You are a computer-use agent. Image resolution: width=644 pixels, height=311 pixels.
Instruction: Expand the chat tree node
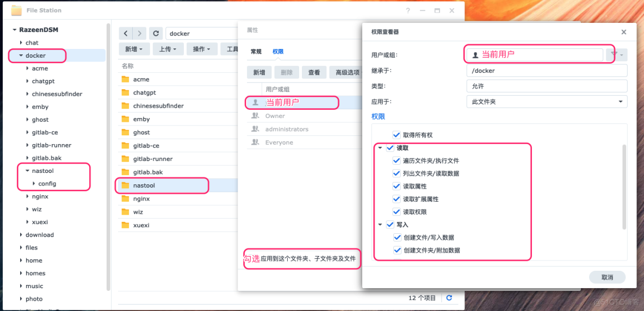21,42
